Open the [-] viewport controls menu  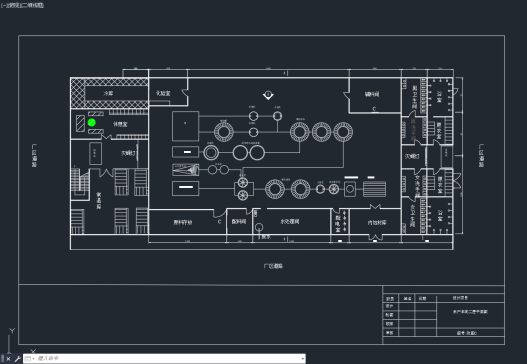3,5
